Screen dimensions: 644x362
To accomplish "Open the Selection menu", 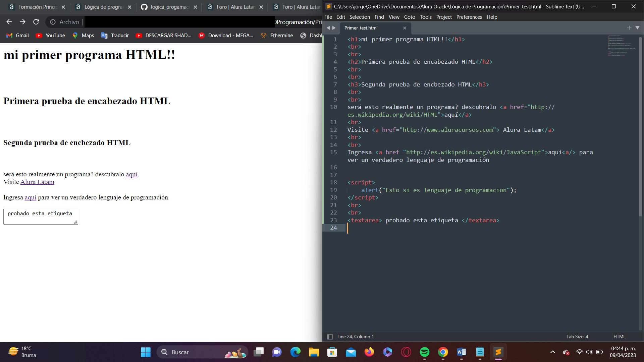I will click(359, 17).
